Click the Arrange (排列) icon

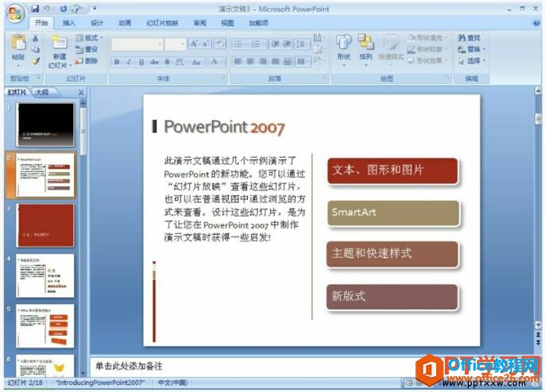tap(366, 42)
